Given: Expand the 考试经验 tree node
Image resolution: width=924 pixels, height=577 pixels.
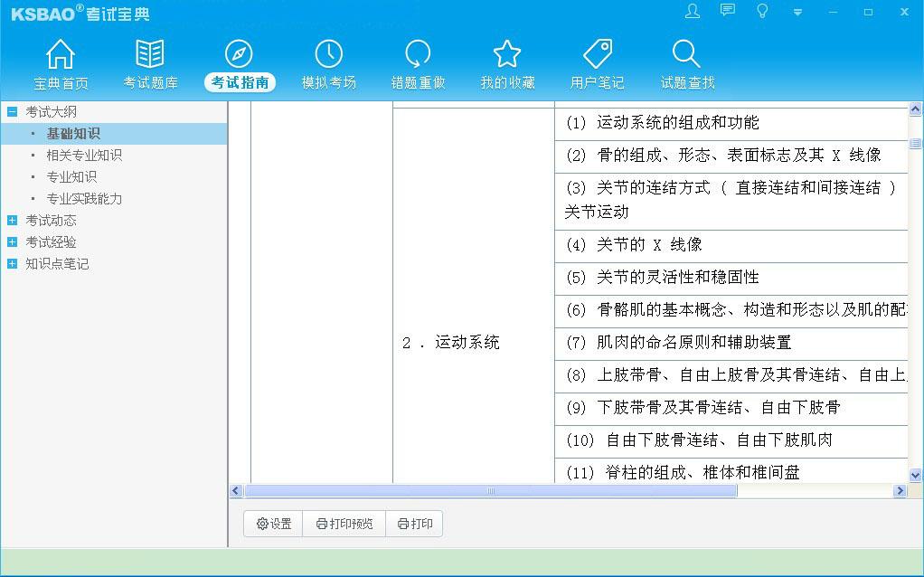Looking at the screenshot, I should click(12, 241).
